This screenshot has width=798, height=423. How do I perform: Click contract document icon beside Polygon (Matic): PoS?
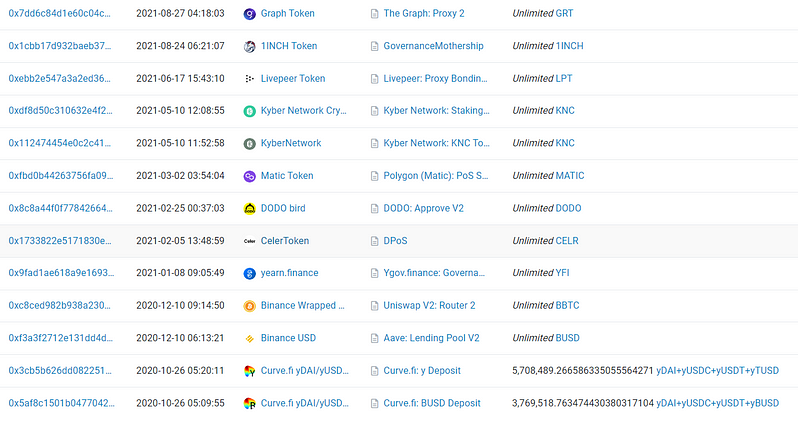(x=375, y=176)
